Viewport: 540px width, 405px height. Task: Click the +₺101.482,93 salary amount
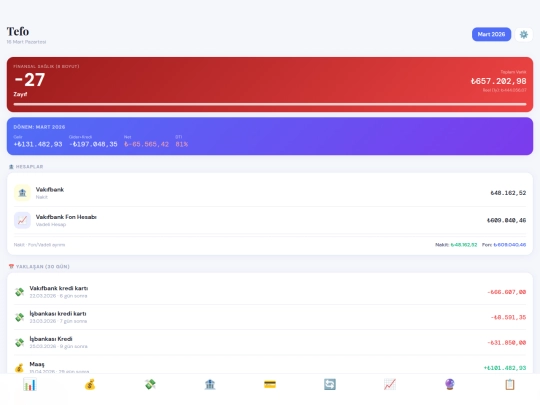pos(505,368)
